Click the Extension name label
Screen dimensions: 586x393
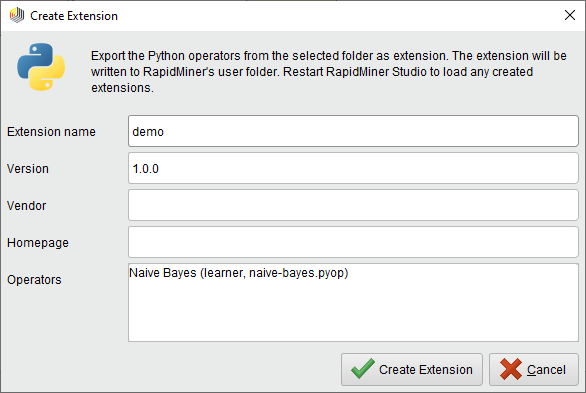51,131
